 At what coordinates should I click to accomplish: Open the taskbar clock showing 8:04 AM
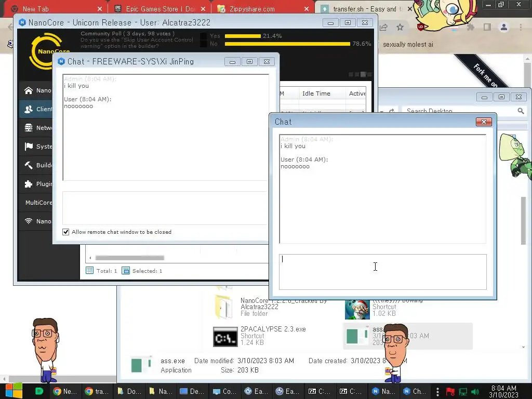[504, 391]
